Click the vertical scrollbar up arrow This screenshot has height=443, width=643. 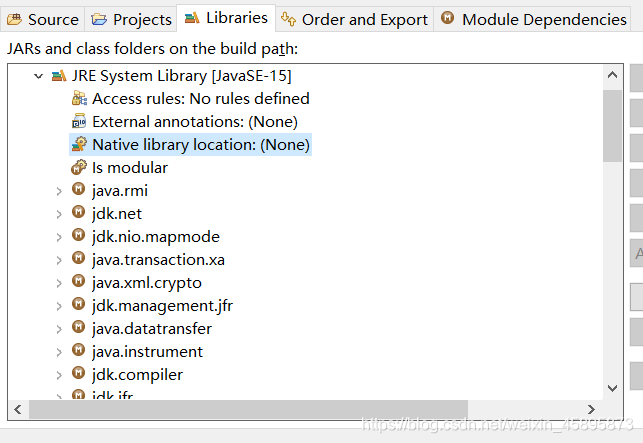click(612, 75)
